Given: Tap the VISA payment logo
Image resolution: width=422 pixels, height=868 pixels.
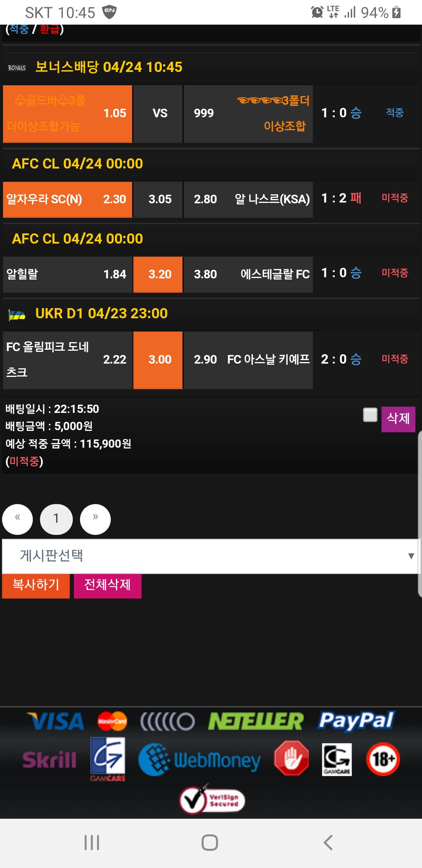Looking at the screenshot, I should coord(56,721).
